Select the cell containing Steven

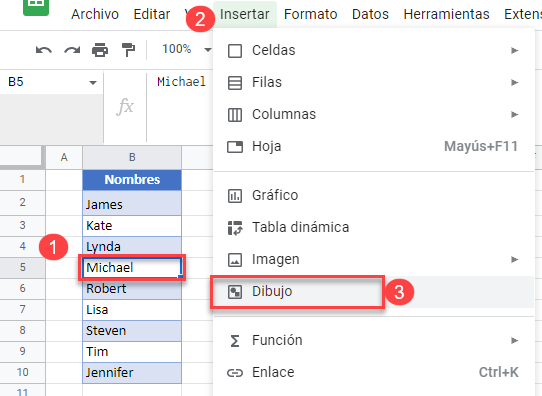click(132, 331)
